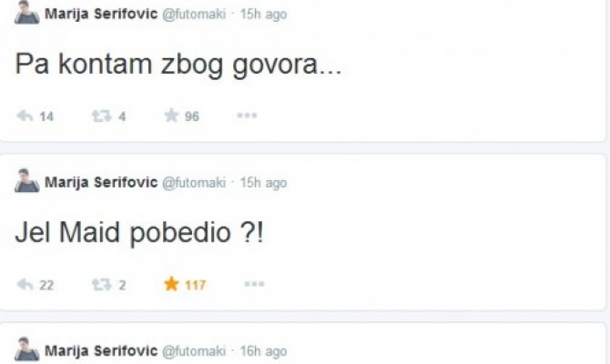Viewport: 610px width, 364px height.
Task: Open Marija Serifovic's name on the 'Pa kontam' tweet
Action: [101, 15]
